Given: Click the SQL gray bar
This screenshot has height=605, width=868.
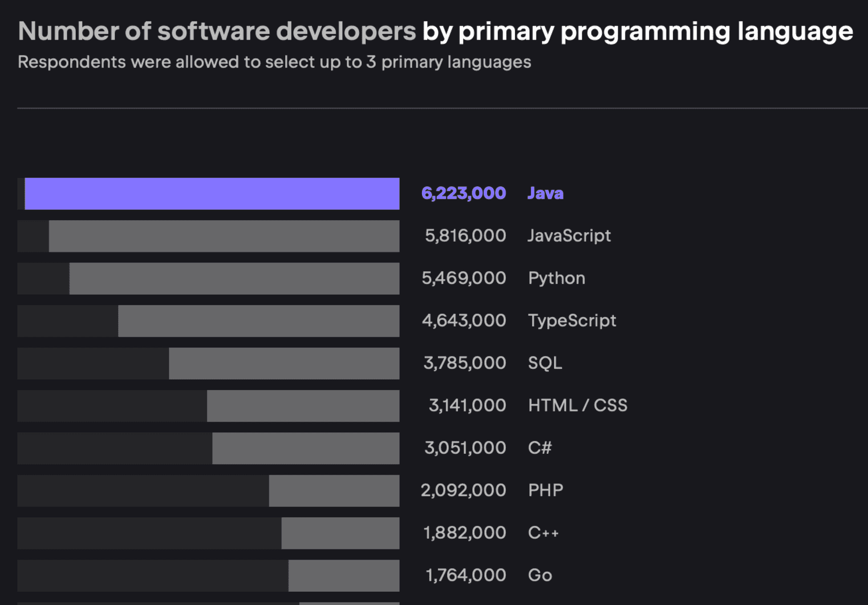Looking at the screenshot, I should point(284,363).
